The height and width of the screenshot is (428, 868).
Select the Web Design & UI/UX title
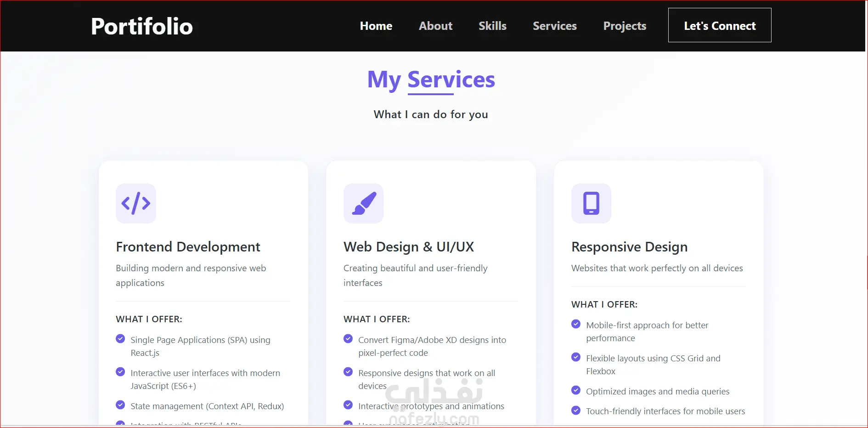coord(409,247)
